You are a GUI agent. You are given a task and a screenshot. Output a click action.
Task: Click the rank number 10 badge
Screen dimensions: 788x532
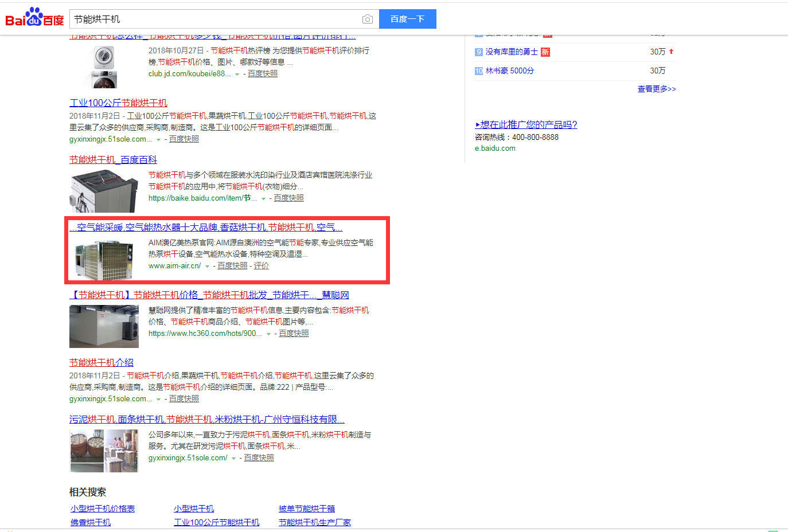478,71
